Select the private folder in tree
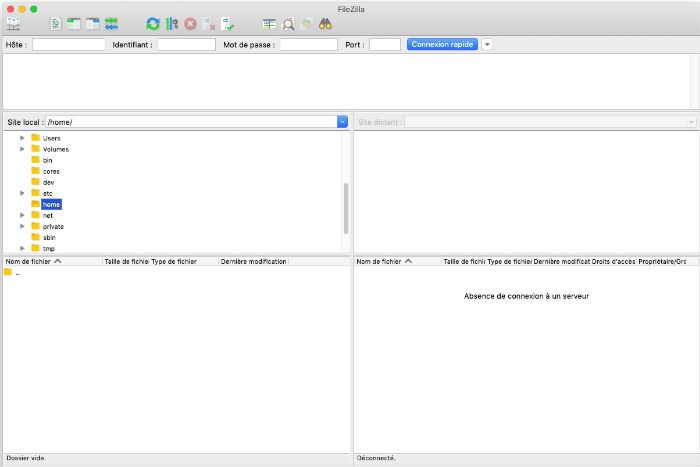 point(53,226)
